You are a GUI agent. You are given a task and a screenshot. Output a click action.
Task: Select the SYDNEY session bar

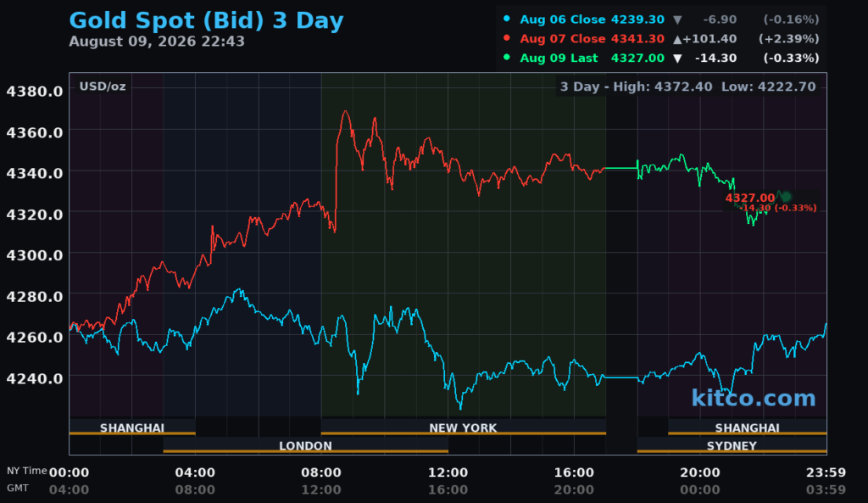pos(732,445)
